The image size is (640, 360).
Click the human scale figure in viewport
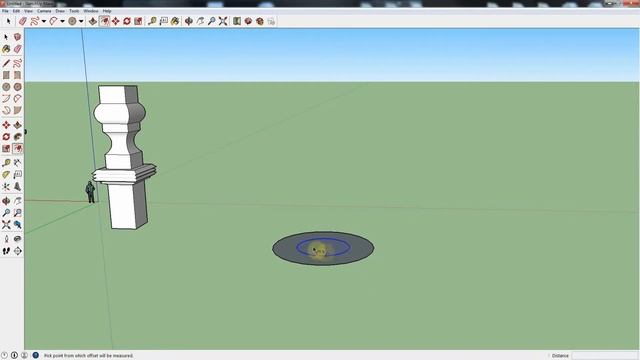(90, 192)
